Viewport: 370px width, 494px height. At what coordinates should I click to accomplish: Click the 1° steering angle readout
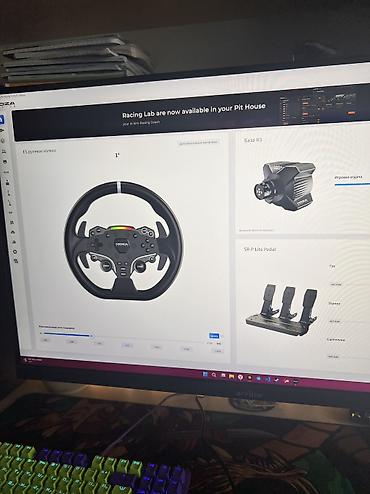pos(117,155)
